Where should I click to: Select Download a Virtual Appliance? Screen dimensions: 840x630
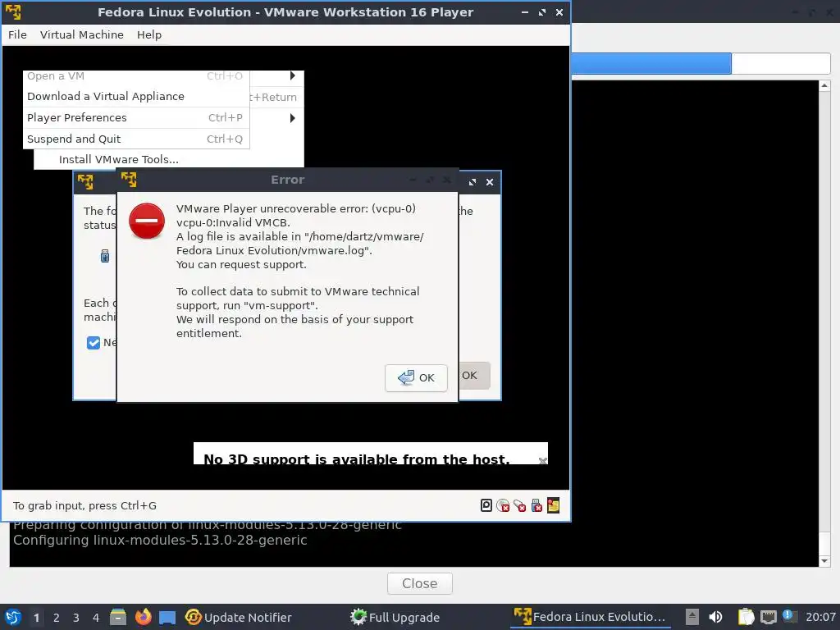click(x=136, y=97)
